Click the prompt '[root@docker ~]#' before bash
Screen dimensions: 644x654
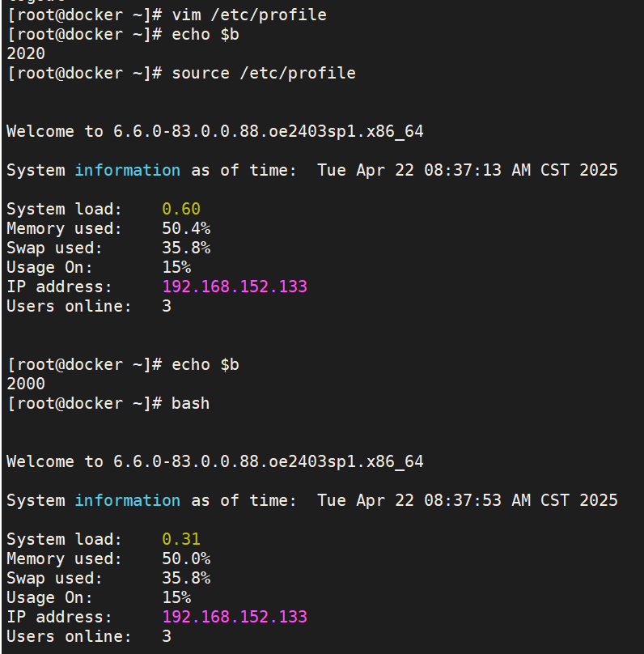(84, 403)
